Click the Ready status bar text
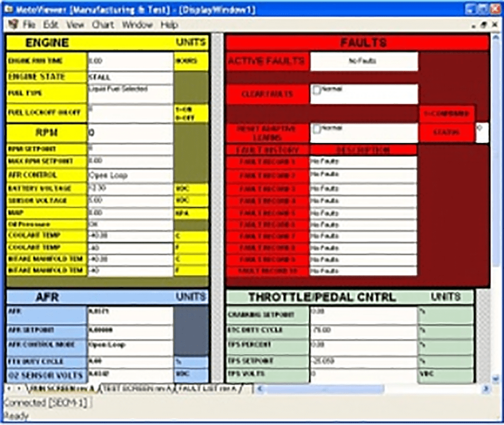 [x=16, y=416]
